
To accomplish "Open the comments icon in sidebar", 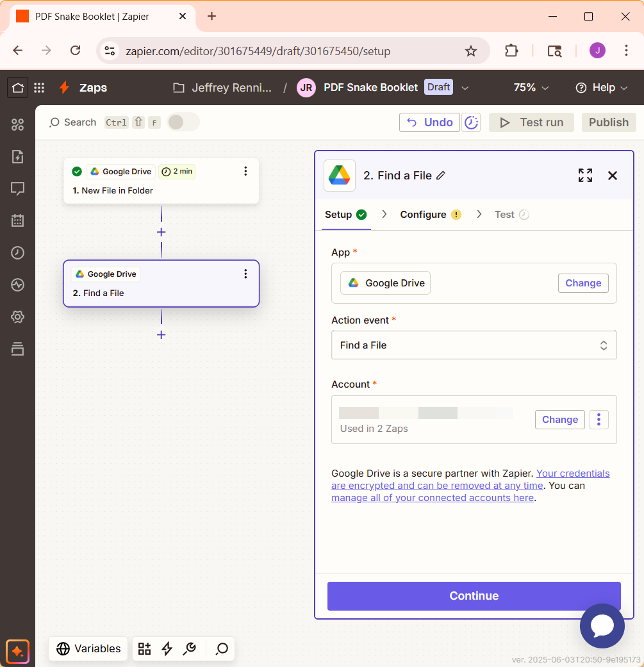I will [x=17, y=188].
